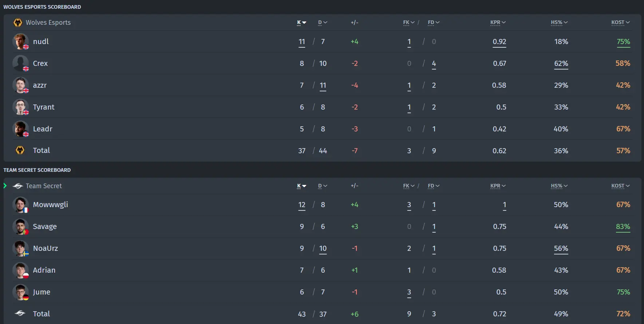Sort Team Secret scoreboard by KPR column

[x=498, y=186]
